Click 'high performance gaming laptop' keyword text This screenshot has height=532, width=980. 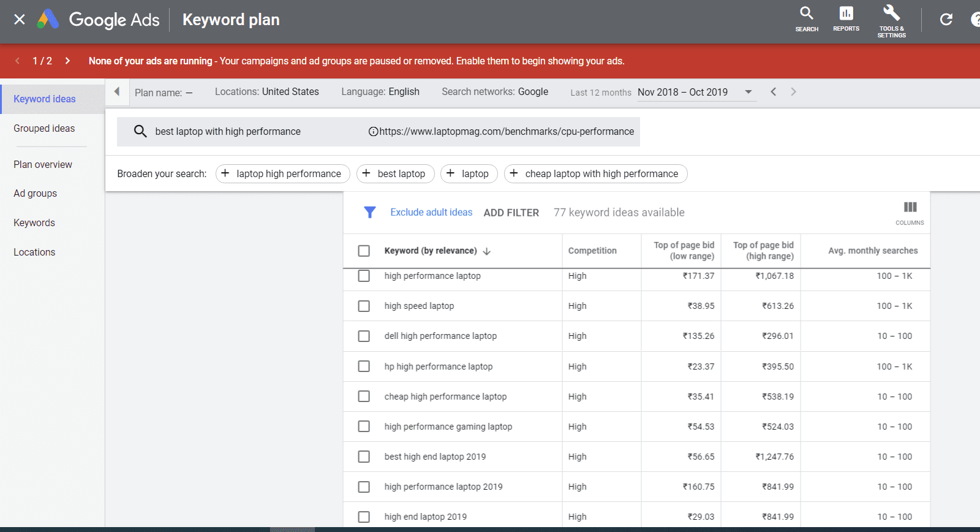click(x=448, y=427)
